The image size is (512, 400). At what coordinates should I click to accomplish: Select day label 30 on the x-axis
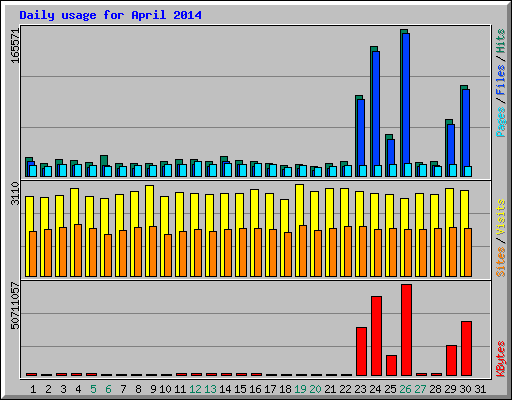point(465,389)
